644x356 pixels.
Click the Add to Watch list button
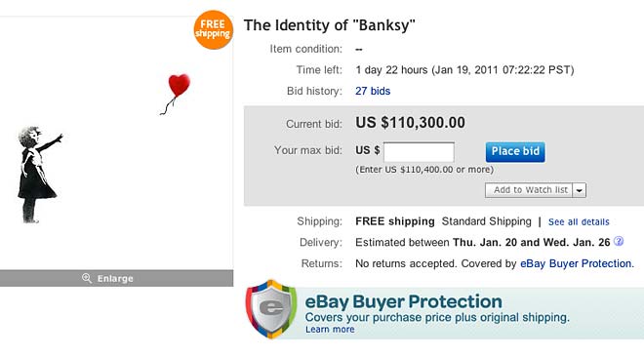[529, 190]
